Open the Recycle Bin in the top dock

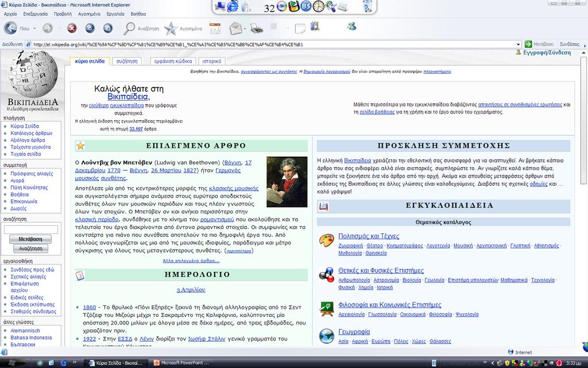coord(368,6)
